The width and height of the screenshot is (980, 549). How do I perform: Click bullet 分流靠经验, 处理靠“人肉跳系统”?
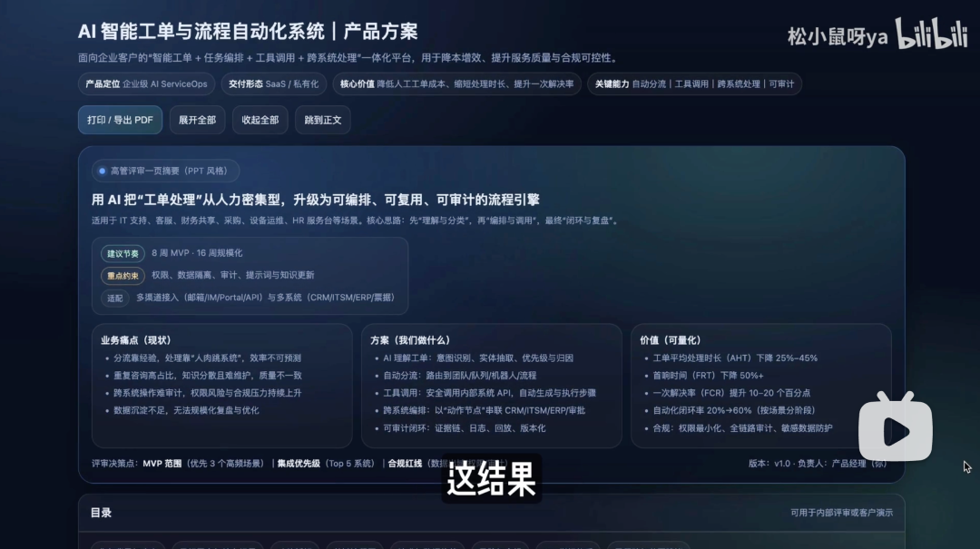tap(207, 358)
